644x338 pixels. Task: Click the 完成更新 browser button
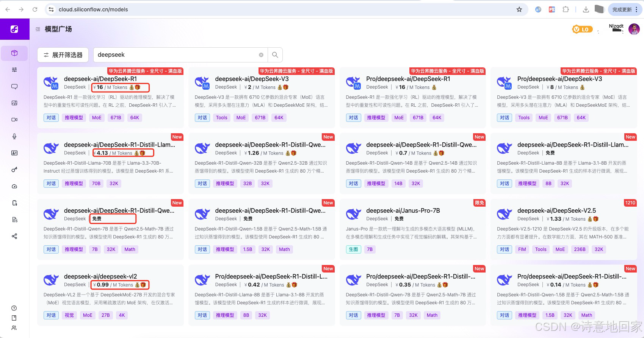pos(622,9)
